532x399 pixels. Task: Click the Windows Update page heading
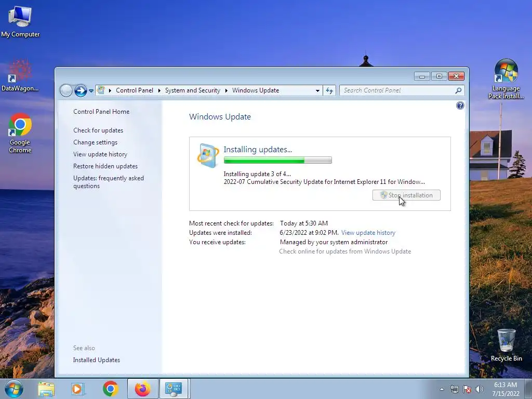click(x=220, y=117)
